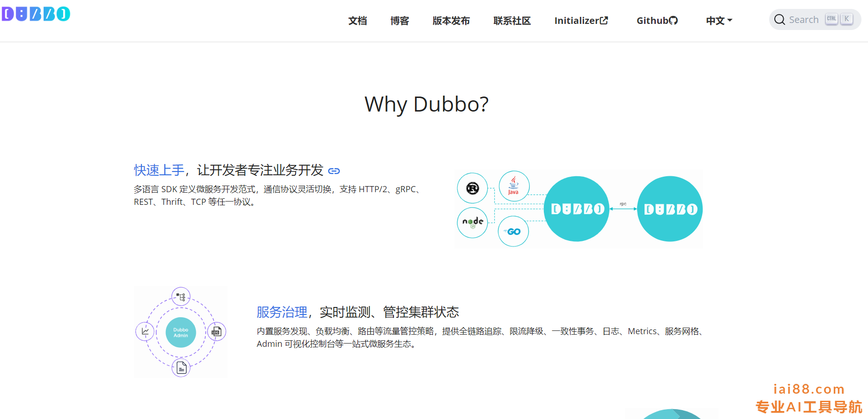Click the search magnifier icon

[779, 20]
